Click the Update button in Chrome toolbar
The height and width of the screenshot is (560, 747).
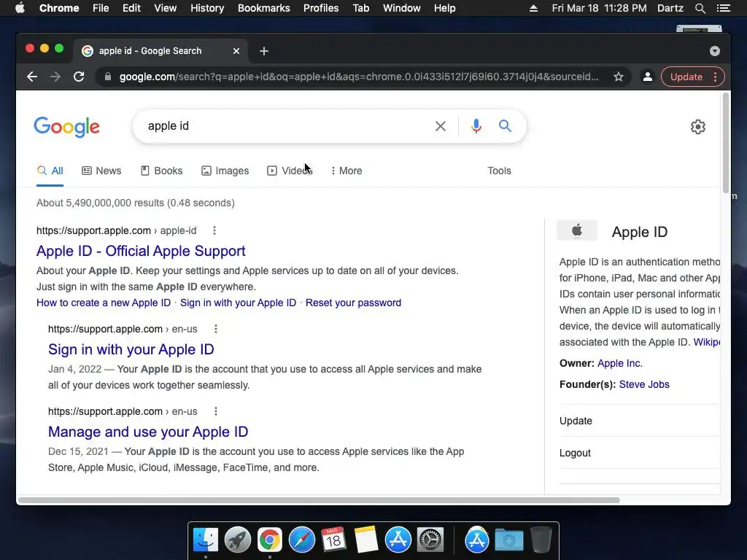point(686,77)
